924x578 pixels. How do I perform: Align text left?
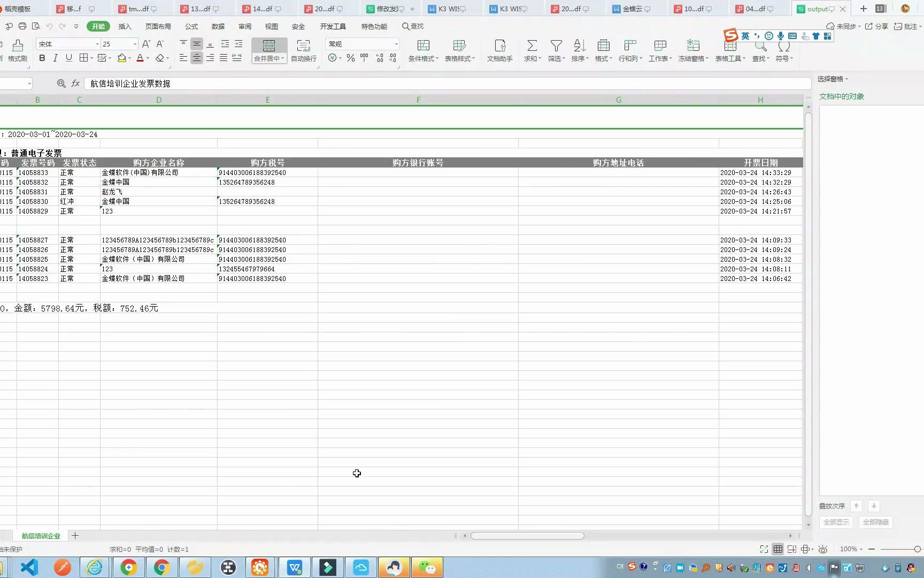pyautogui.click(x=183, y=58)
